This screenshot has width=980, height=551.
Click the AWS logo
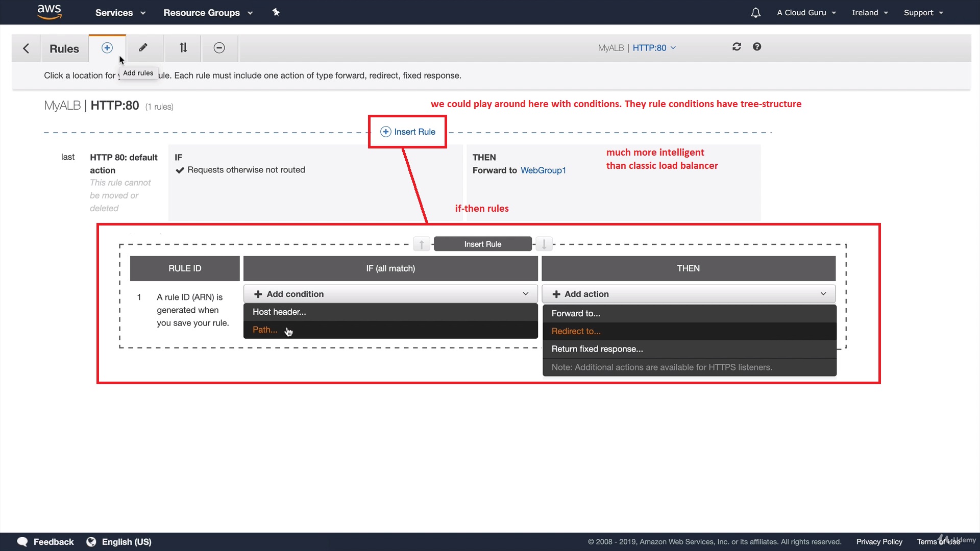point(50,12)
